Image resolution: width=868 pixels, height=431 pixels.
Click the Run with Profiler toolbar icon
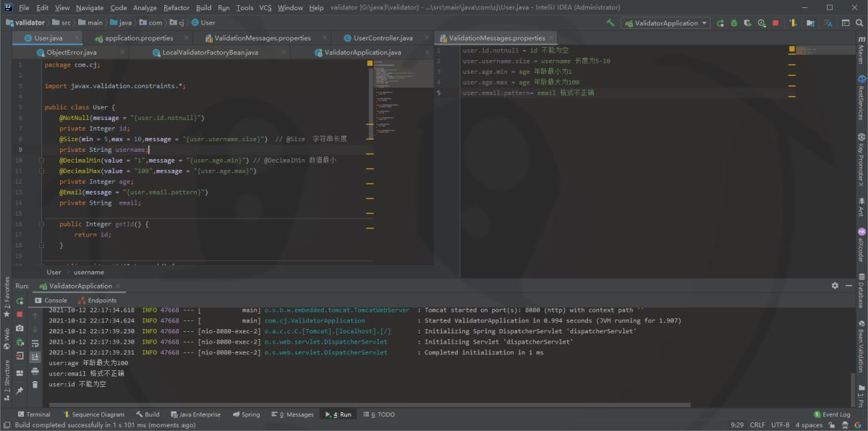click(x=762, y=22)
